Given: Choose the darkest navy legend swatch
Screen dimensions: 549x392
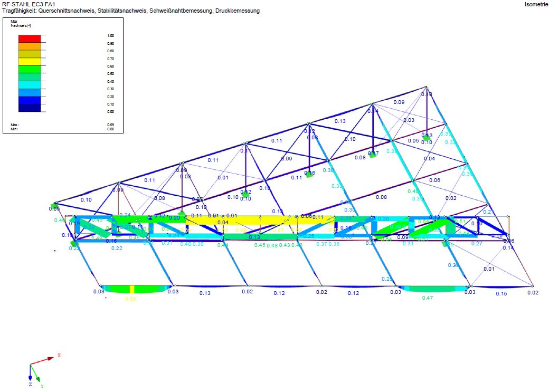Looking at the screenshot, I should coord(30,108).
